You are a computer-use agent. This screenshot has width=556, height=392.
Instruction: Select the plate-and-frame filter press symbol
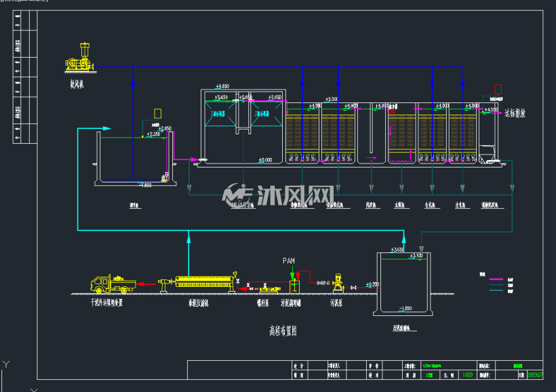pyautogui.click(x=197, y=283)
